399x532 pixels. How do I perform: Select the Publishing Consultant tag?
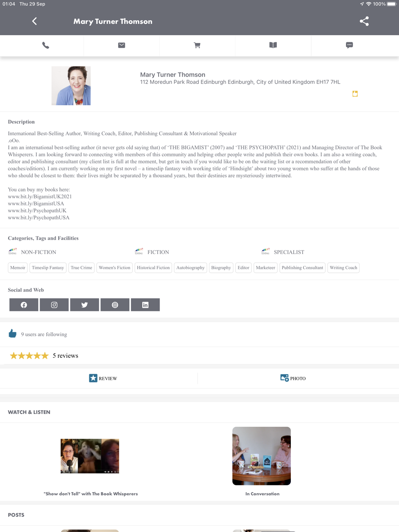302,268
